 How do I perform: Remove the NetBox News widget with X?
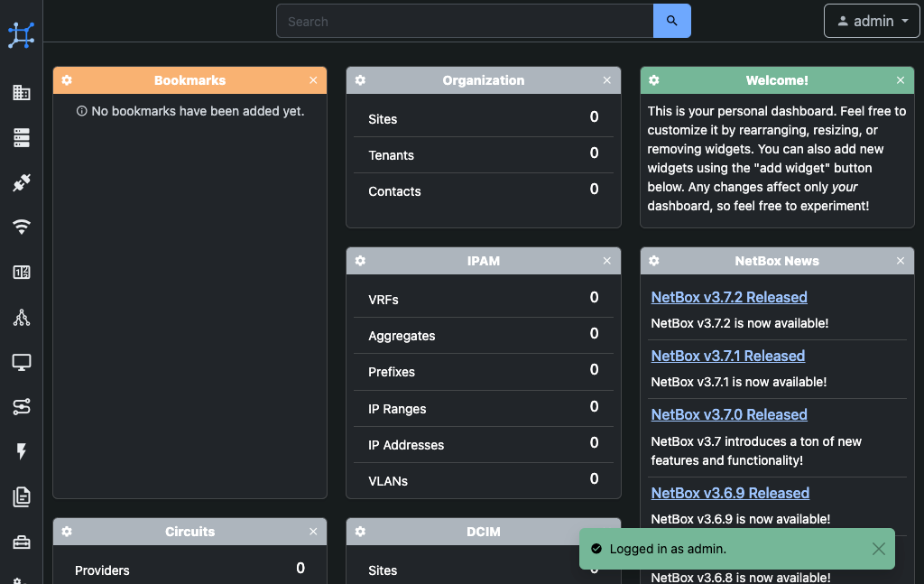(901, 261)
